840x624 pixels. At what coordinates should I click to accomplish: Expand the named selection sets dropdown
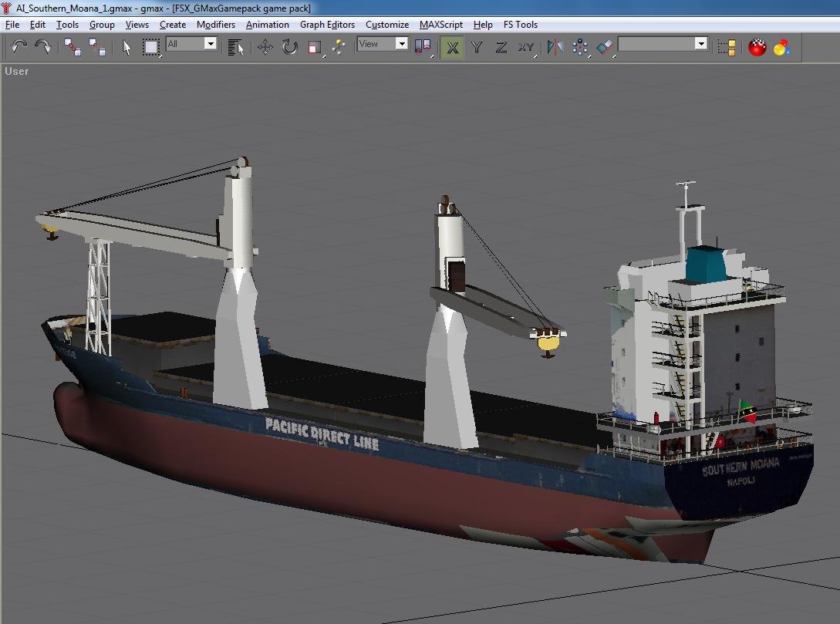tap(700, 44)
